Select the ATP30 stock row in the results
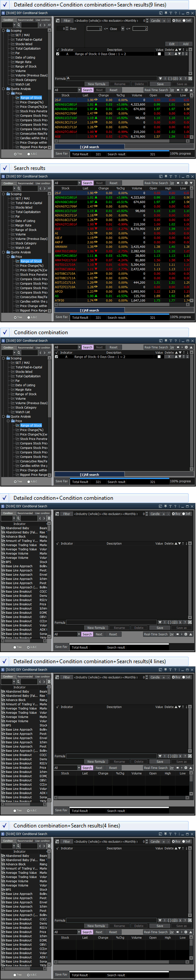Image resolution: width=196 pixels, height=980 pixels. click(121, 300)
